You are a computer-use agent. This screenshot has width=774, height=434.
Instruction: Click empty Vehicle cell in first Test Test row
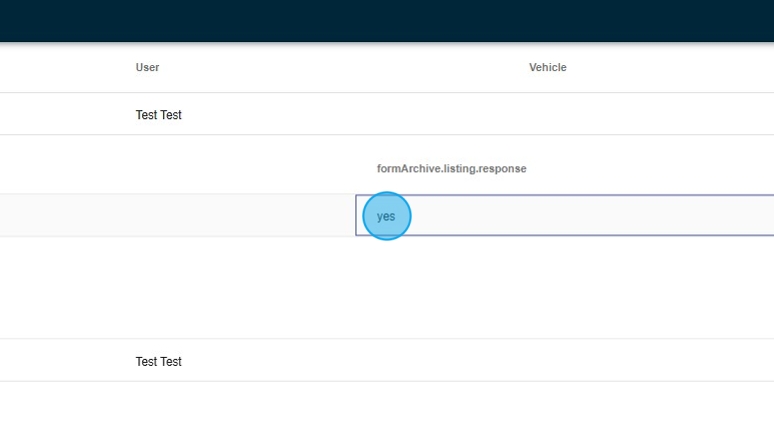(x=547, y=115)
